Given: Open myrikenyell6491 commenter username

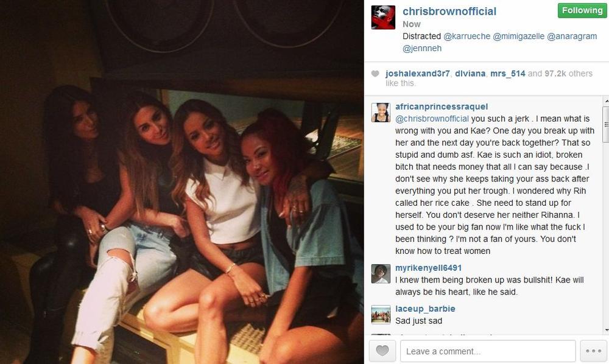Looking at the screenshot, I should pos(428,268).
